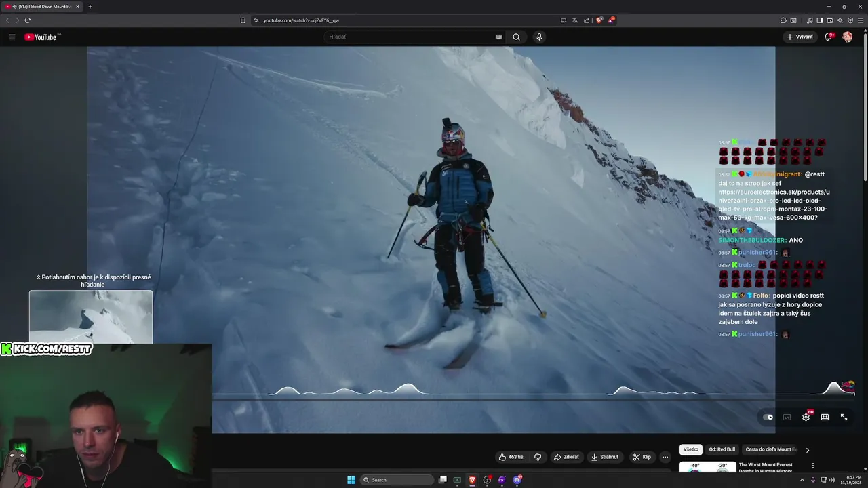Click the YouTube search magnifier button

[516, 37]
